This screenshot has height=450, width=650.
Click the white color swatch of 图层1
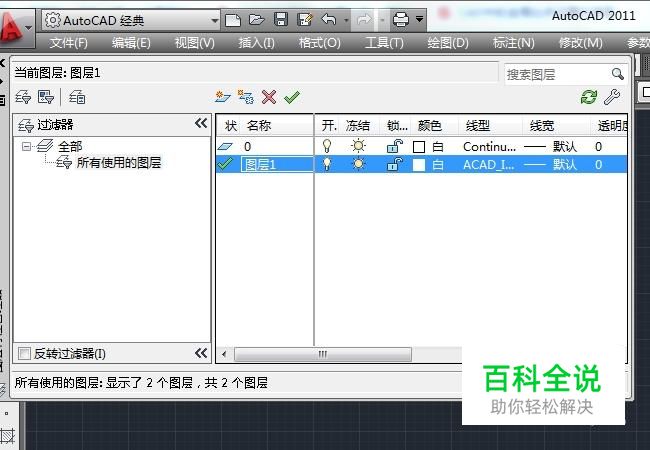pyautogui.click(x=419, y=165)
